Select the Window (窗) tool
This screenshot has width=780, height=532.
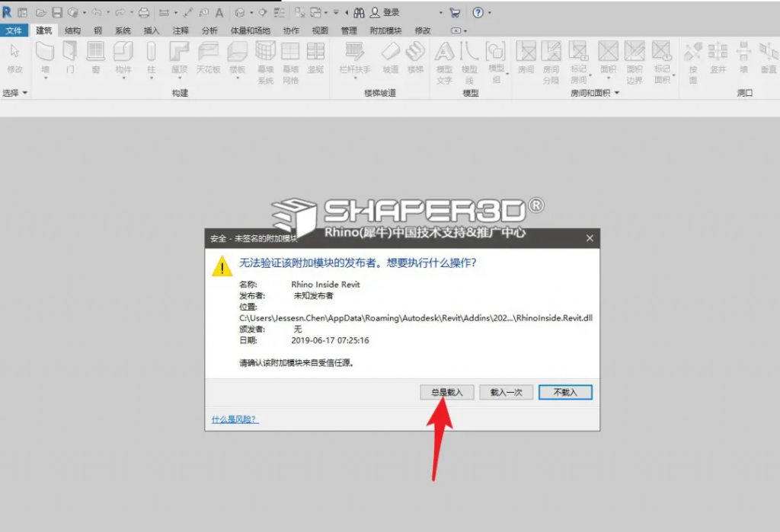click(95, 58)
